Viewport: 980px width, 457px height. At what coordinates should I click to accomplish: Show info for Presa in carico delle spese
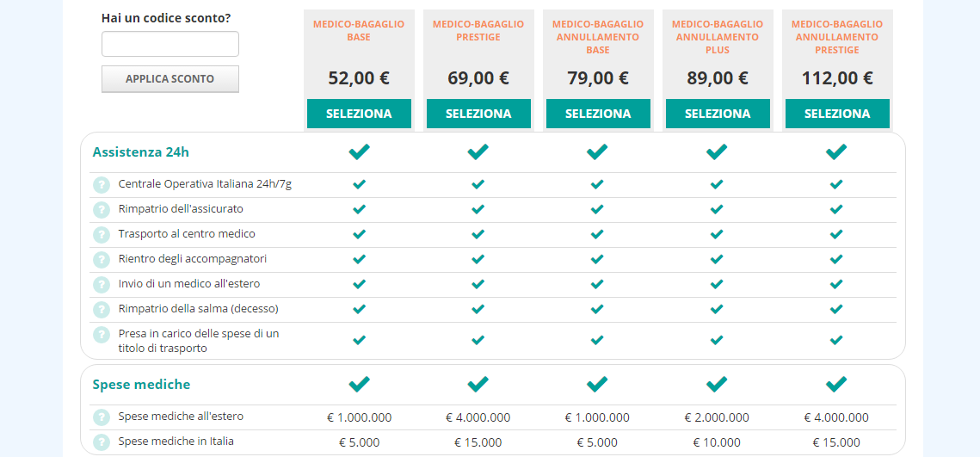tap(102, 335)
